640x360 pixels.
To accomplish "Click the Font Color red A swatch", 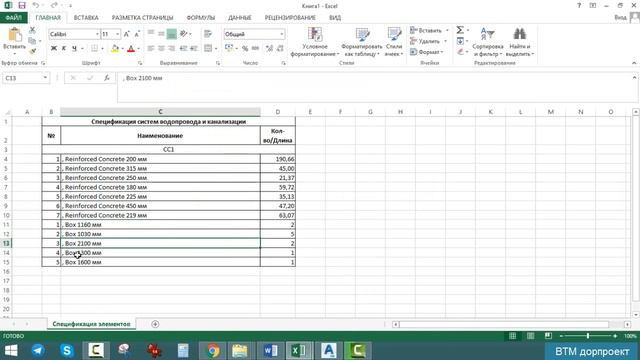I will (131, 49).
